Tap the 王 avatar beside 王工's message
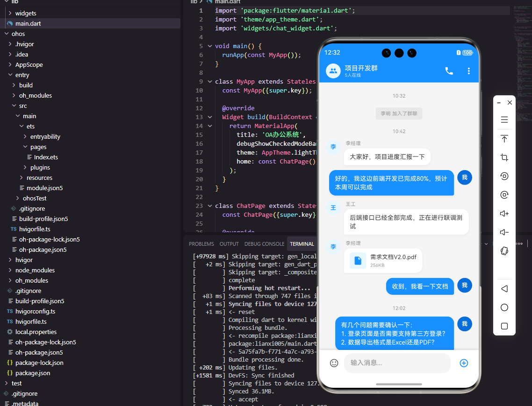532x406 pixels. click(333, 207)
